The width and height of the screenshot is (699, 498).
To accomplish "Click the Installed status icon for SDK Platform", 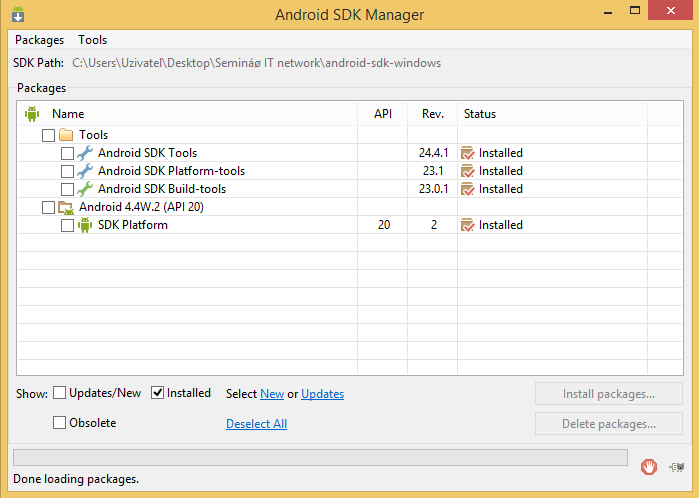I will (x=468, y=225).
